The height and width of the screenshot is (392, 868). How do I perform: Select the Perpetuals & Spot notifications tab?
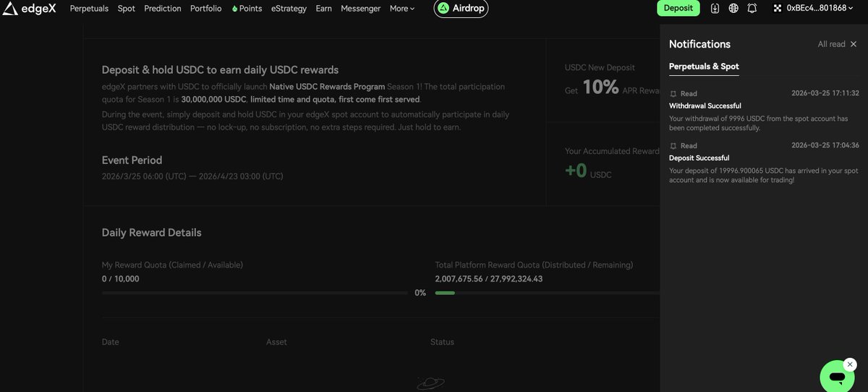tap(704, 67)
